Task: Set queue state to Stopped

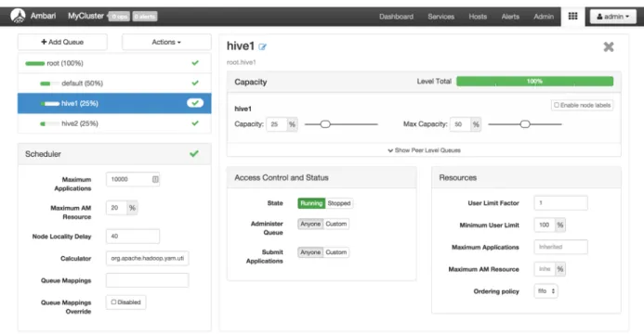Action: 339,203
